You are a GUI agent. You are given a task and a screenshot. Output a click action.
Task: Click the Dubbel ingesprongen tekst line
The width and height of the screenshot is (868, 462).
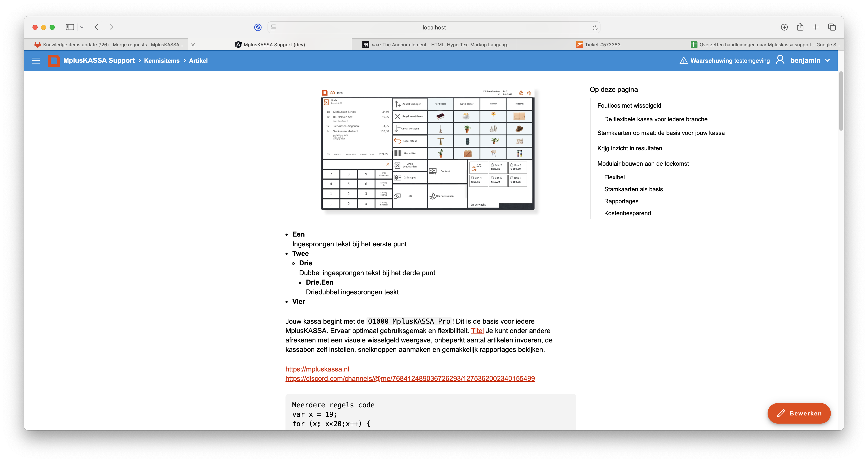[x=367, y=273]
